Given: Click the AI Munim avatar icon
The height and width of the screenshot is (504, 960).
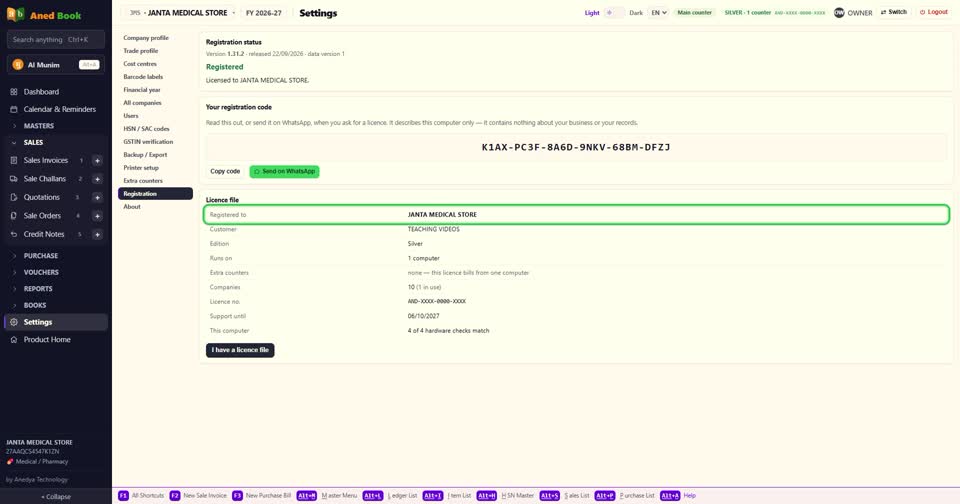Looking at the screenshot, I should [18, 64].
